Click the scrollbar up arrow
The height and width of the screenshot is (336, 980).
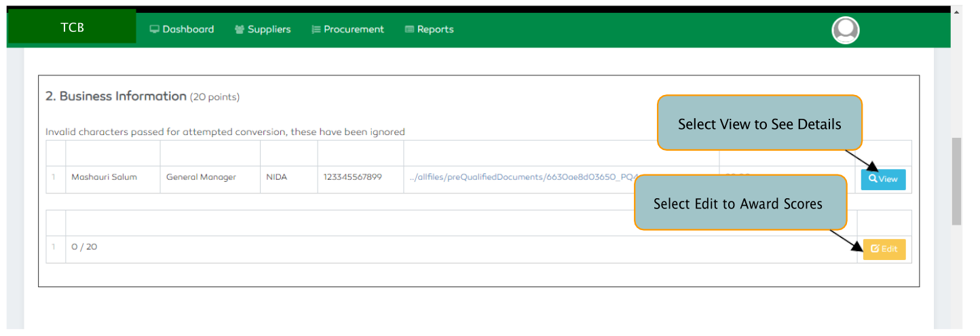[956, 12]
